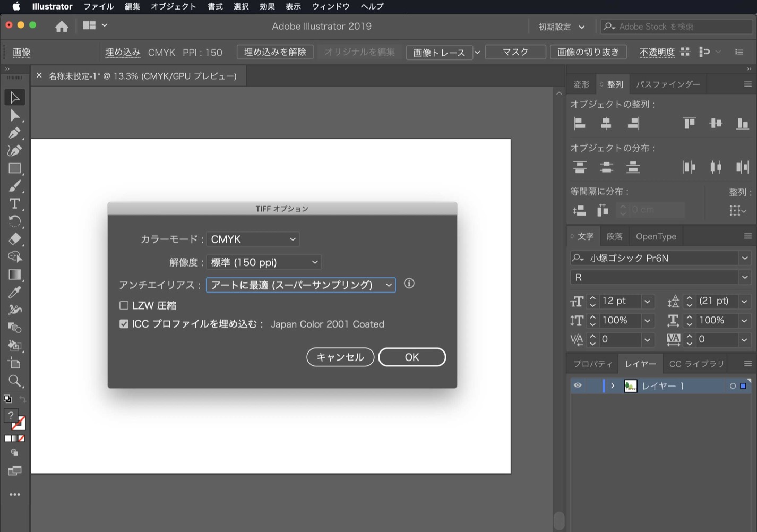Viewport: 757px width, 532px height.
Task: Uncheck ICC プロファイルを埋め込む checkbox
Action: point(124,324)
